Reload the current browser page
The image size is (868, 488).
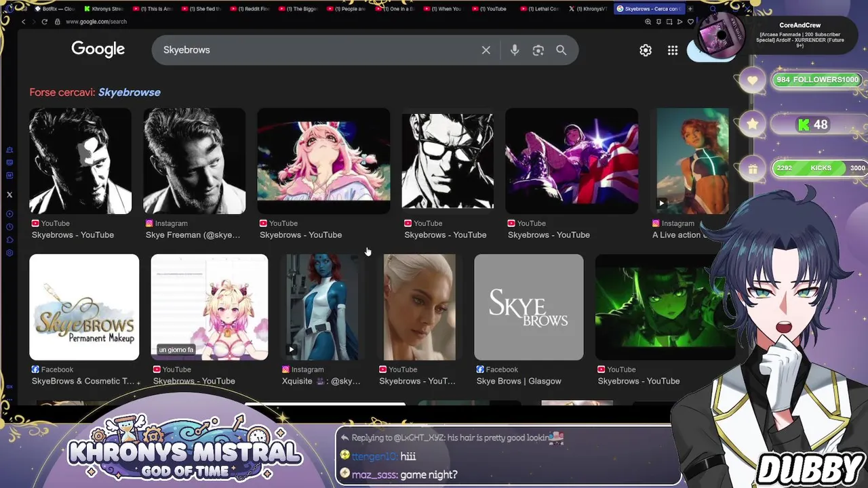(x=45, y=22)
